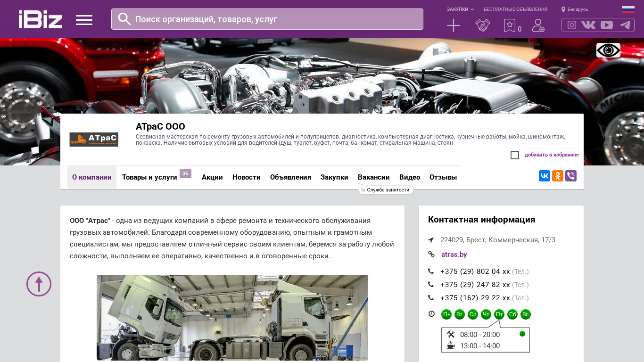Image resolution: width=644 pixels, height=362 pixels.
Task: Open the Объявления tab
Action: coord(290,177)
